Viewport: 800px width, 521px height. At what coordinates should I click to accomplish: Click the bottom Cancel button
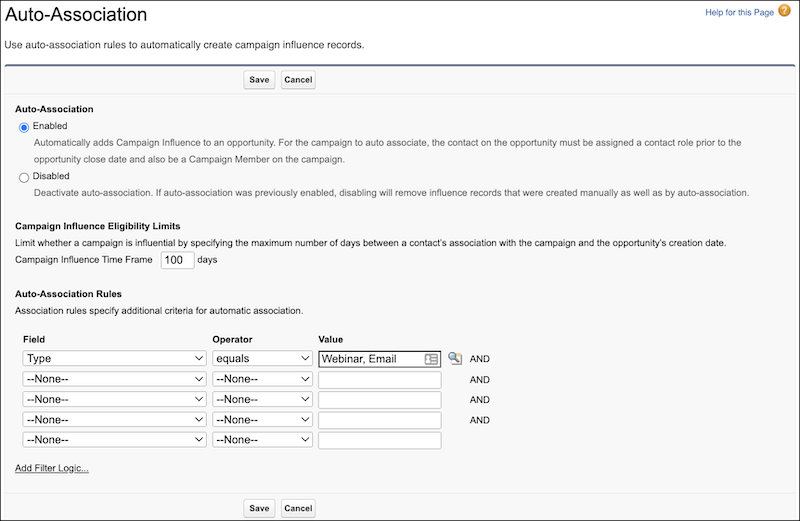pos(298,508)
